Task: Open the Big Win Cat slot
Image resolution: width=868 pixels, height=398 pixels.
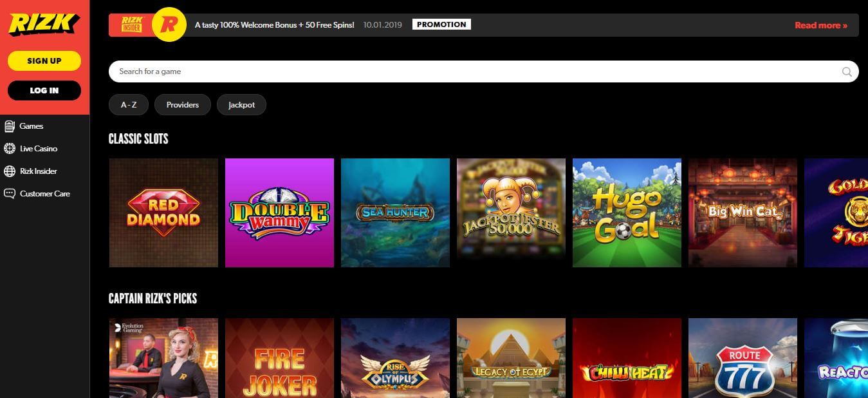Action: point(743,213)
